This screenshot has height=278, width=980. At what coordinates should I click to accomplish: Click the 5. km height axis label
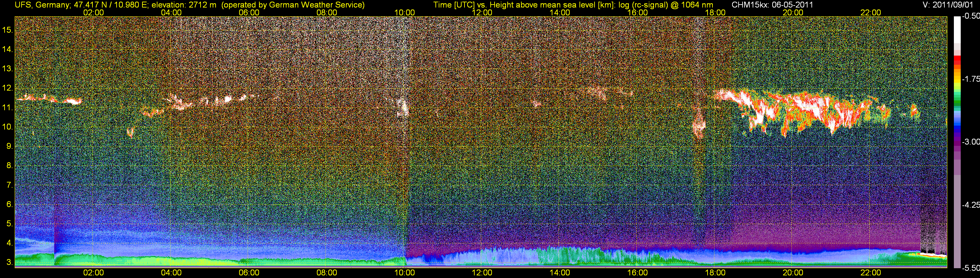[9, 223]
